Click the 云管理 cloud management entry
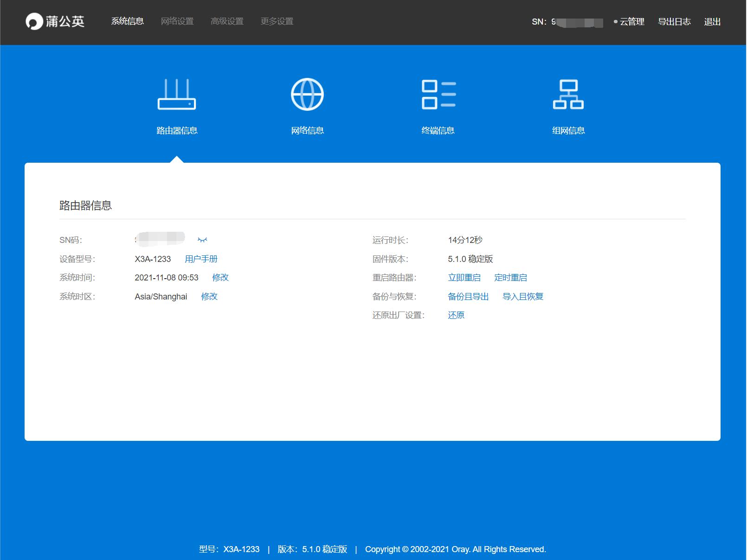 point(631,21)
